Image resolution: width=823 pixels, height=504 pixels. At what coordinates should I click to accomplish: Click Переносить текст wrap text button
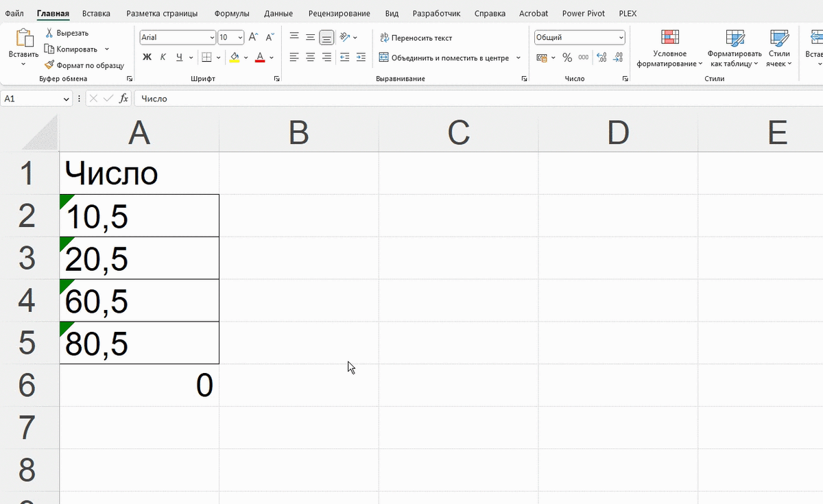point(416,38)
